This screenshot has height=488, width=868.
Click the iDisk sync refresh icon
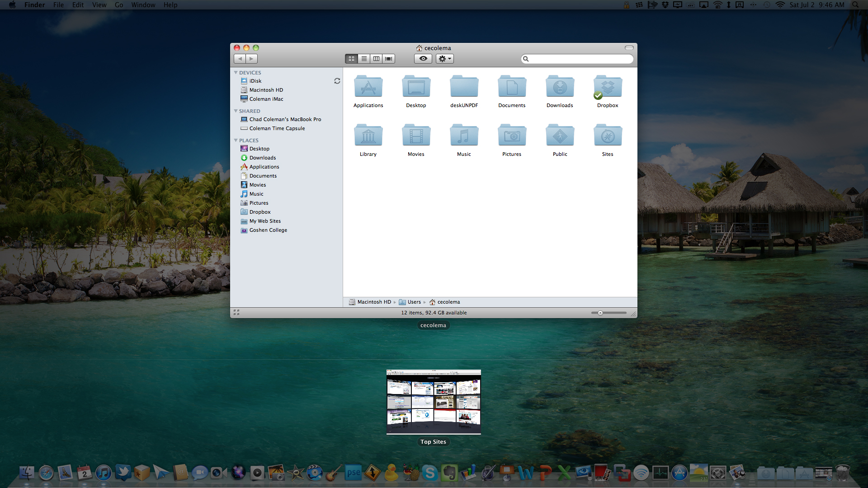337,81
